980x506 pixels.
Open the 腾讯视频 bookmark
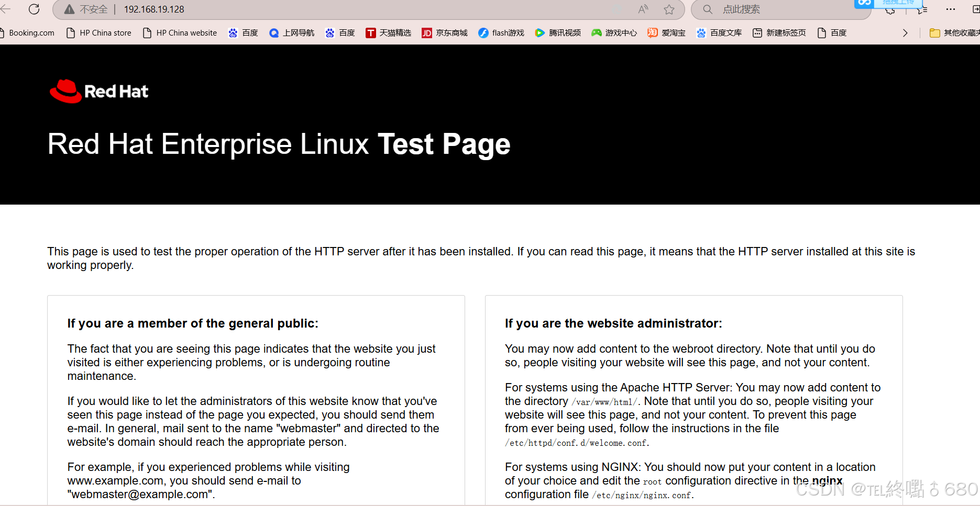pos(558,33)
